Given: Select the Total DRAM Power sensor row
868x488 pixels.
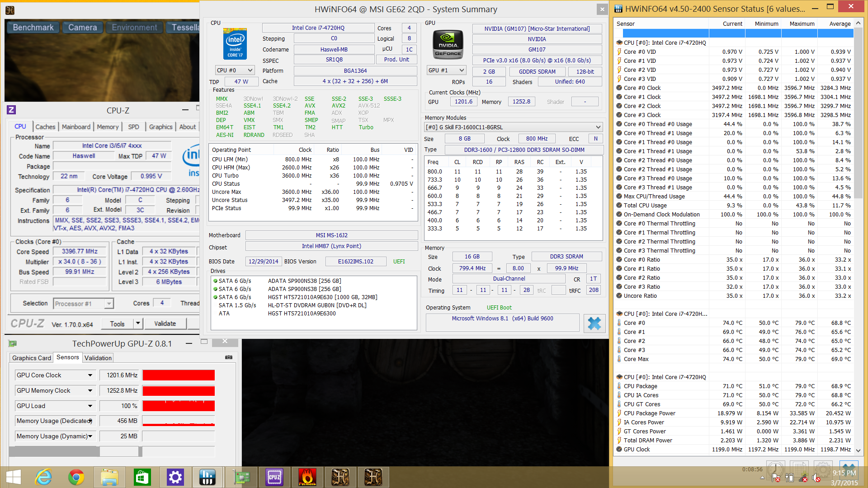Looking at the screenshot, I should pos(734,441).
